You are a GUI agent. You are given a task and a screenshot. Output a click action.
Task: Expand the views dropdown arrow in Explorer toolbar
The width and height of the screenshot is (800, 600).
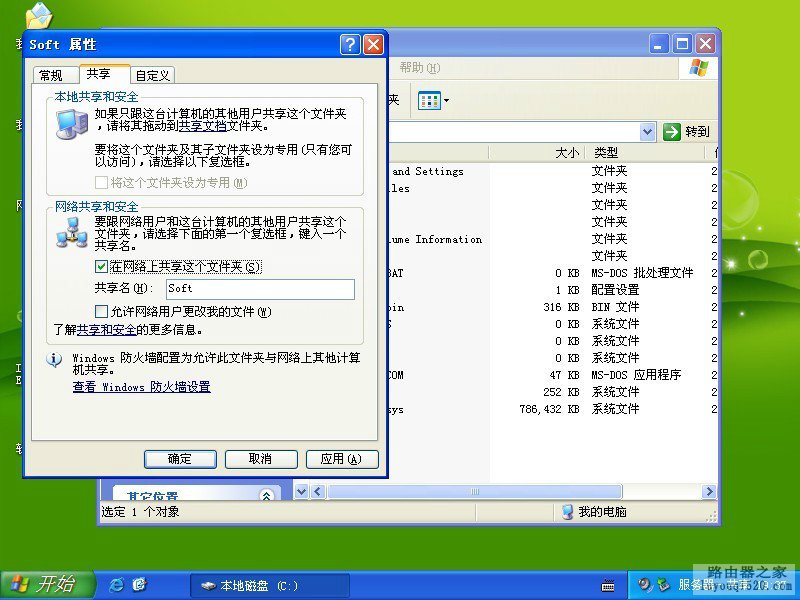coord(446,101)
